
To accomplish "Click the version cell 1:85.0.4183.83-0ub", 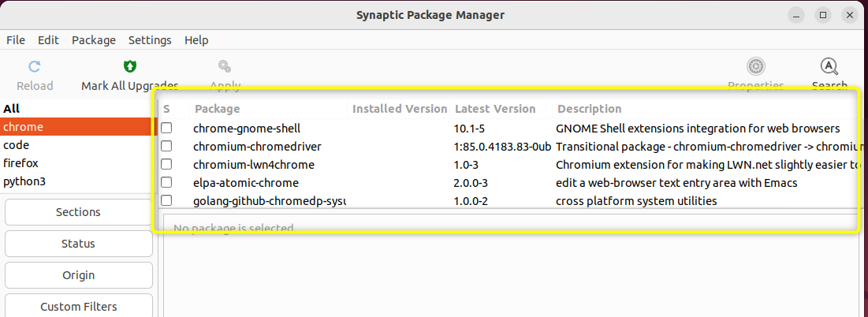I will (503, 147).
